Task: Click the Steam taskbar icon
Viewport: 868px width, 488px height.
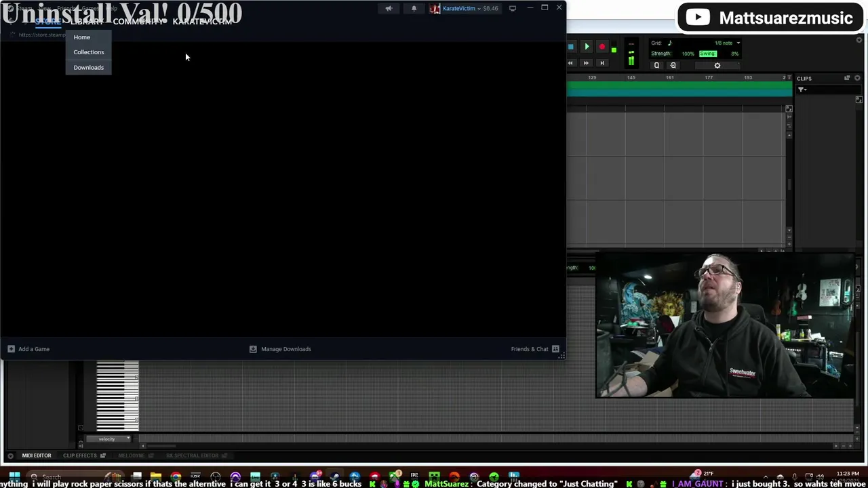Action: (335, 476)
